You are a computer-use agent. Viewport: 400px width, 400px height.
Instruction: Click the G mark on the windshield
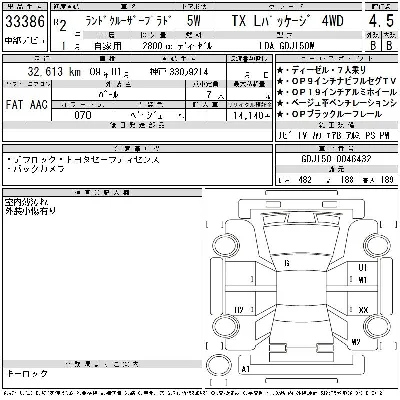point(287,263)
